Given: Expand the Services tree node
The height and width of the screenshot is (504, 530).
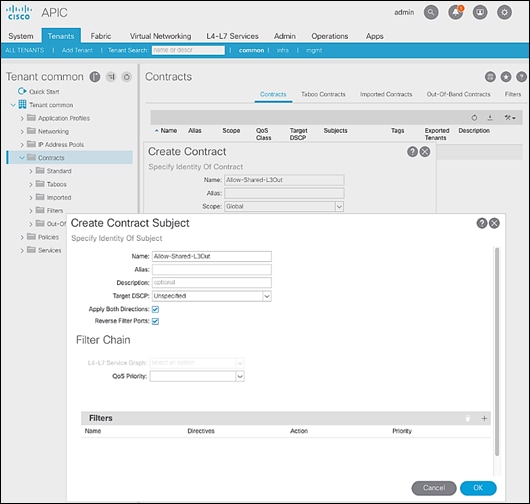Looking at the screenshot, I should point(22,250).
